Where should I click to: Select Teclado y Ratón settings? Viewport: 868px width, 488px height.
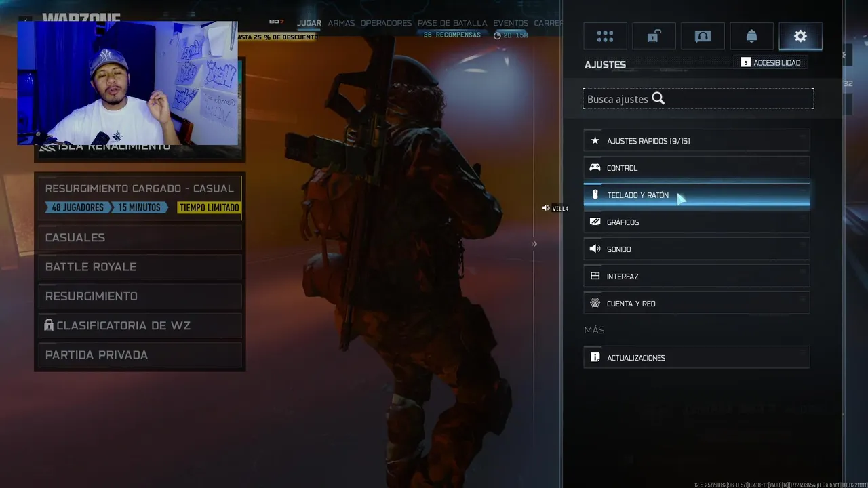696,195
